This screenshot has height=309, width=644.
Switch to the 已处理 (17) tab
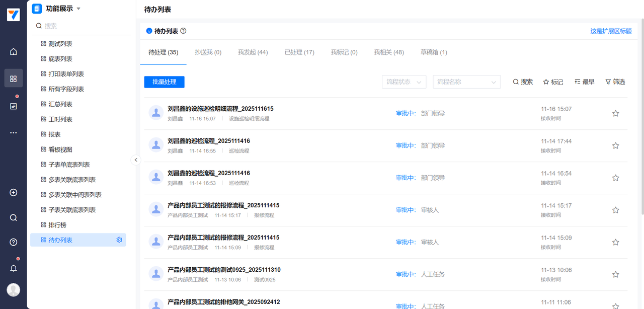click(299, 52)
